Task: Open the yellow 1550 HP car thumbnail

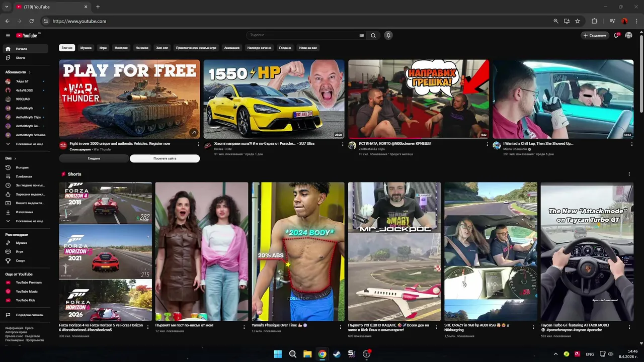Action: click(x=274, y=99)
